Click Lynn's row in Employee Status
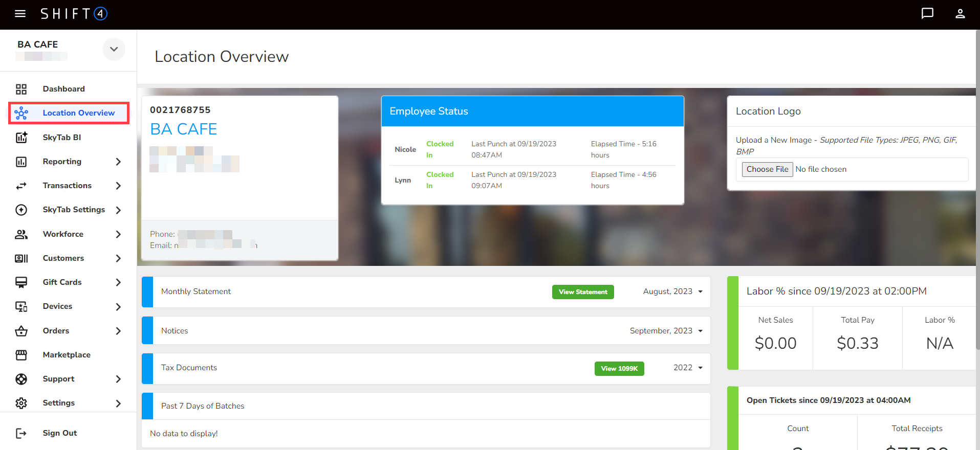 (x=532, y=181)
